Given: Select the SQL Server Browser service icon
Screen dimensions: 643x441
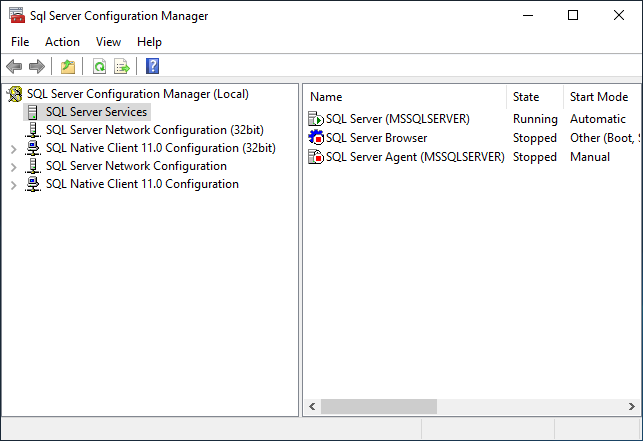Looking at the screenshot, I should pos(316,138).
